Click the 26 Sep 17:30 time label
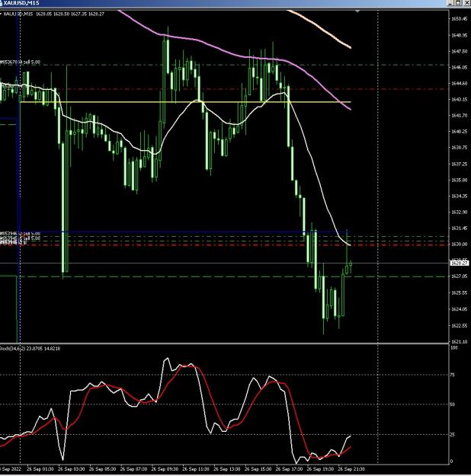The height and width of the screenshot is (476, 471). [x=289, y=469]
